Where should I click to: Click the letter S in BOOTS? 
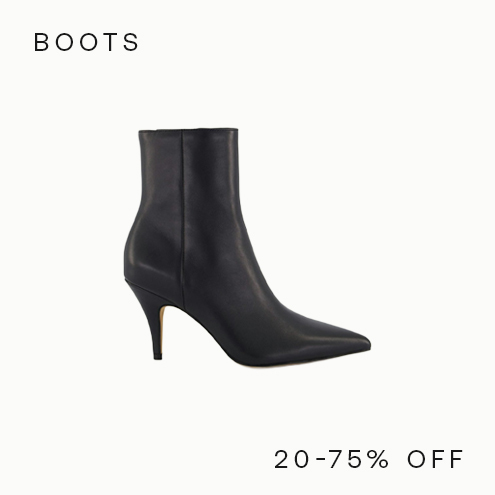pos(131,42)
